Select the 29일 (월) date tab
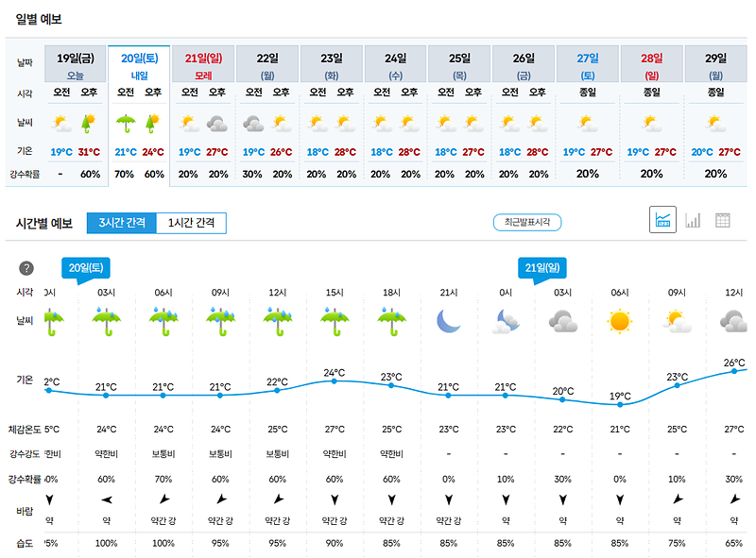Image resolution: width=756 pixels, height=558 pixels. pos(715,64)
